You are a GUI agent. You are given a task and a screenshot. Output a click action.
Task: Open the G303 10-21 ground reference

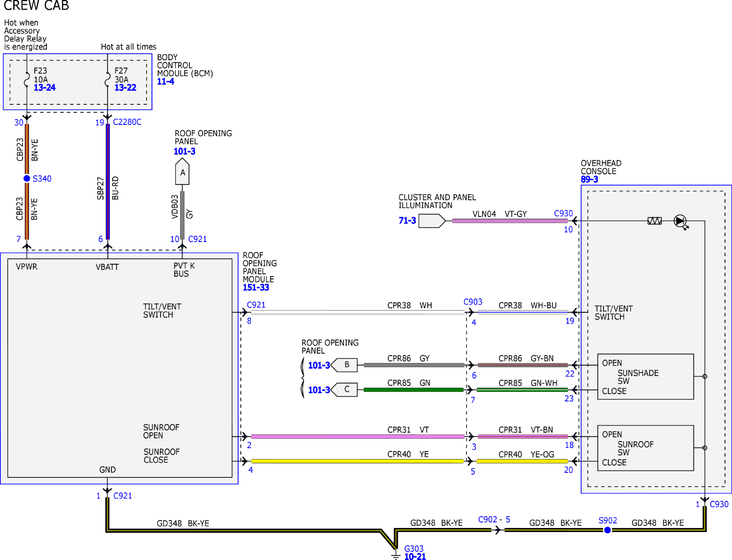point(415,557)
